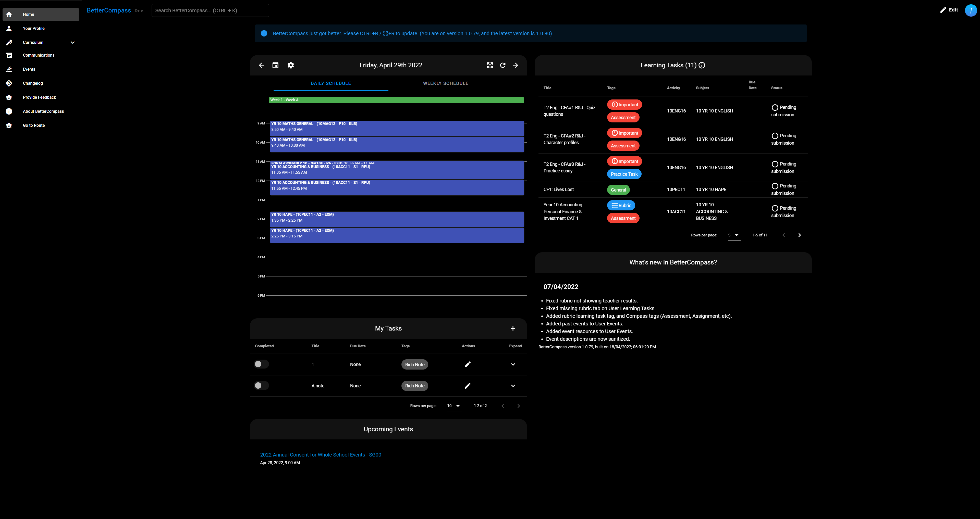Open the calendar date picker icon
This screenshot has height=519, width=980.
coord(275,65)
